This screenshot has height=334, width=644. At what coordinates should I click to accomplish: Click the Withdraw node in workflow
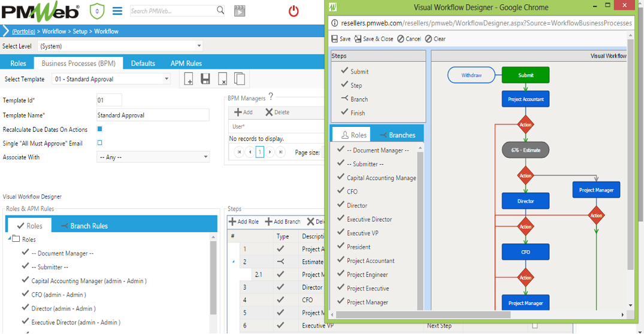pos(471,75)
